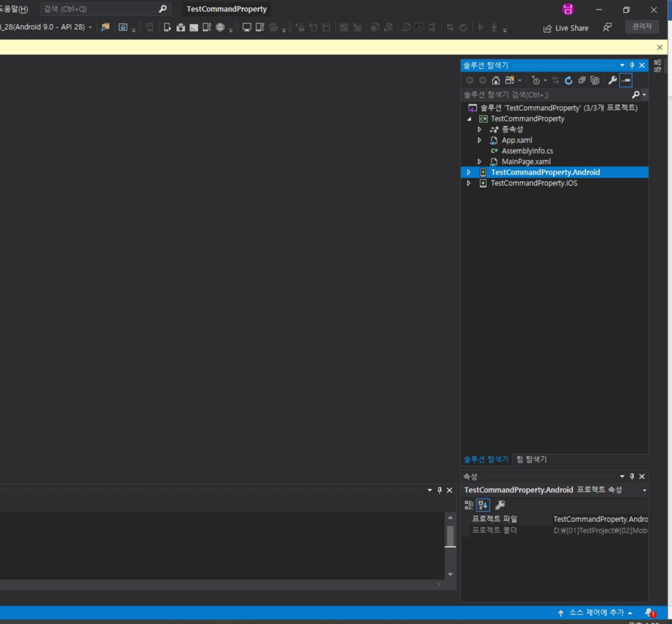The height and width of the screenshot is (624, 672).
Task: Toggle auto-hide pin on bottom output panel
Action: point(439,490)
